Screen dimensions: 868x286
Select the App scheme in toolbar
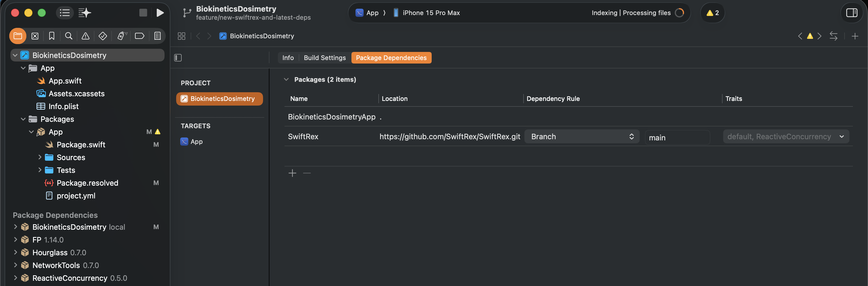(367, 13)
